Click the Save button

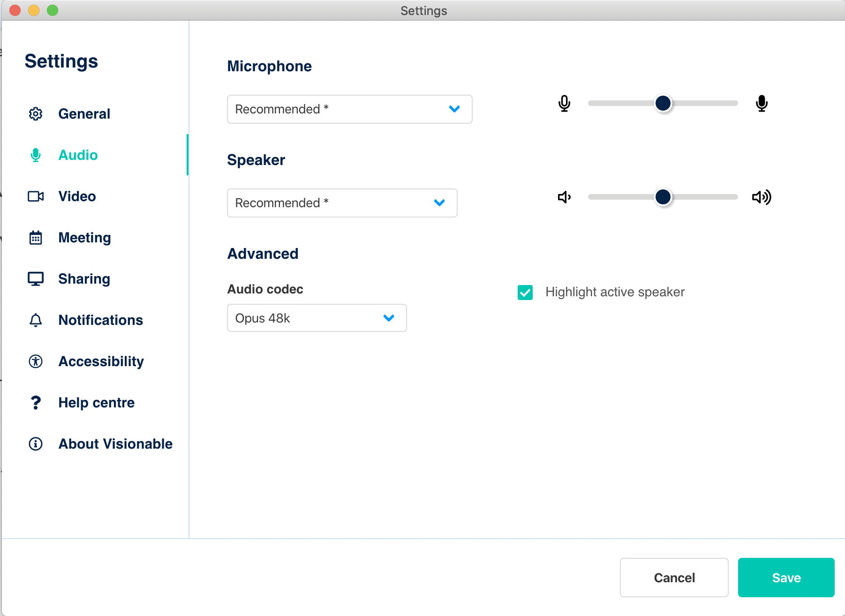pos(786,578)
